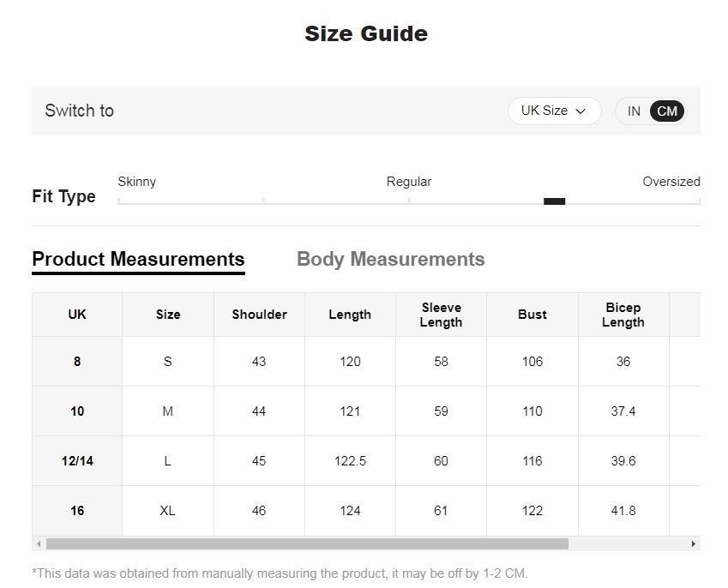The width and height of the screenshot is (728, 588).
Task: Switch to Body Measurements tab
Action: click(390, 259)
